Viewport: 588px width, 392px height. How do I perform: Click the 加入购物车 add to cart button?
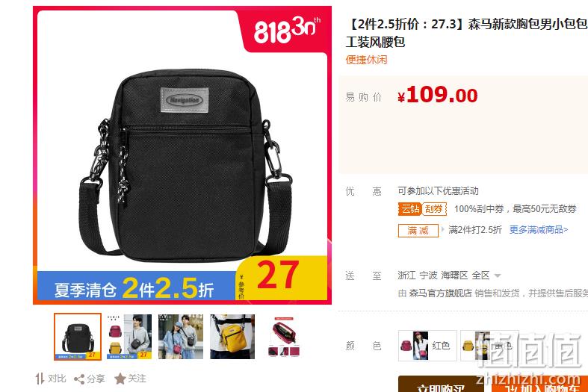pos(540,384)
